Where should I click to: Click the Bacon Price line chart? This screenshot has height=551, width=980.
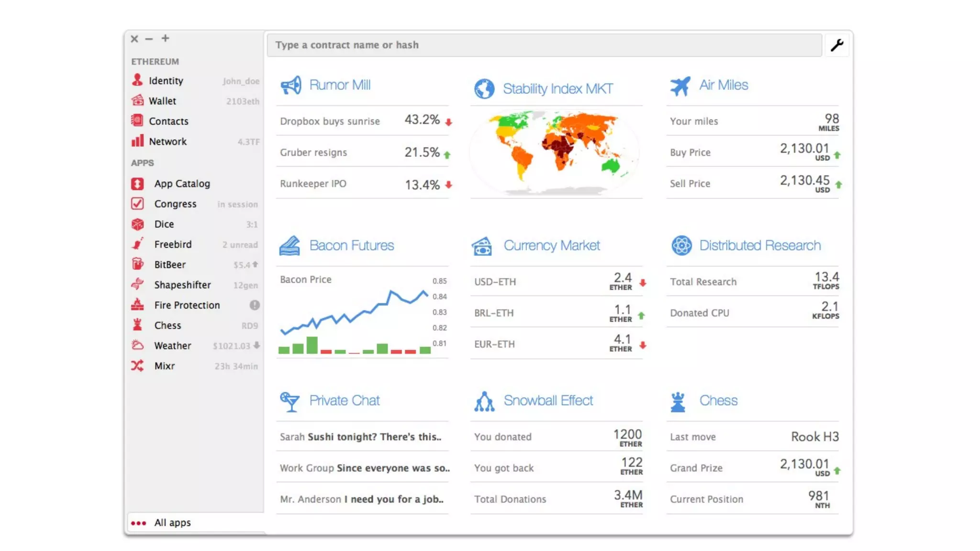click(354, 313)
